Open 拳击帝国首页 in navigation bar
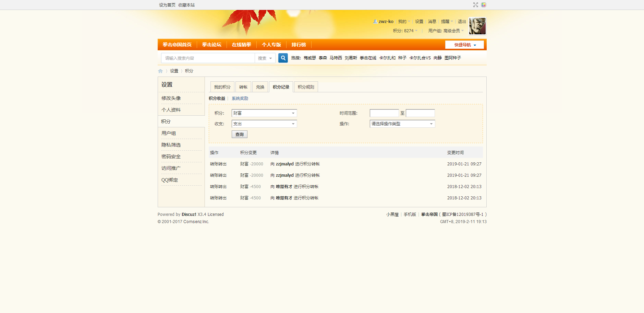The height and width of the screenshot is (313, 644). pyautogui.click(x=177, y=45)
